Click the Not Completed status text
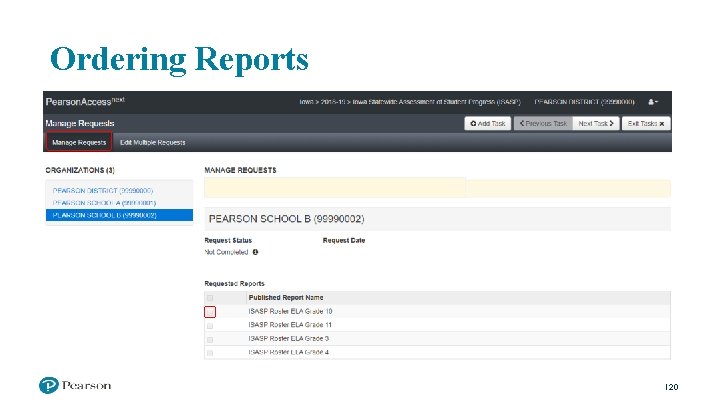Screen dimensions: 720x405 click(x=226, y=252)
